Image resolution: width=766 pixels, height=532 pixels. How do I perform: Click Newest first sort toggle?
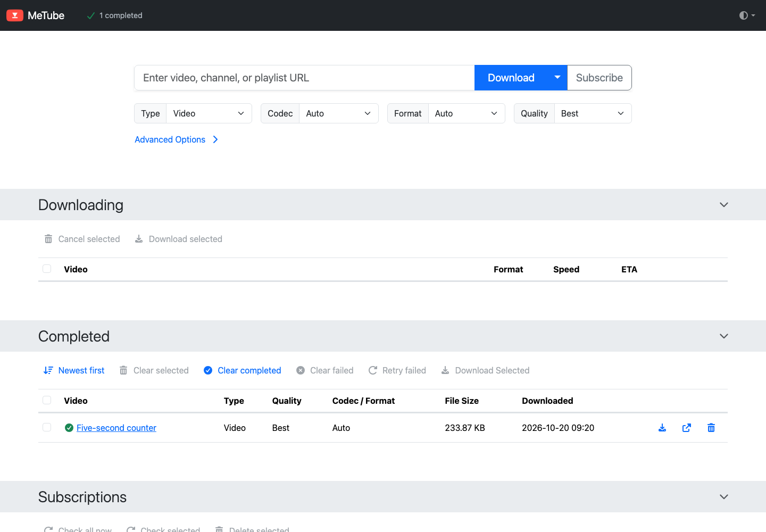74,370
